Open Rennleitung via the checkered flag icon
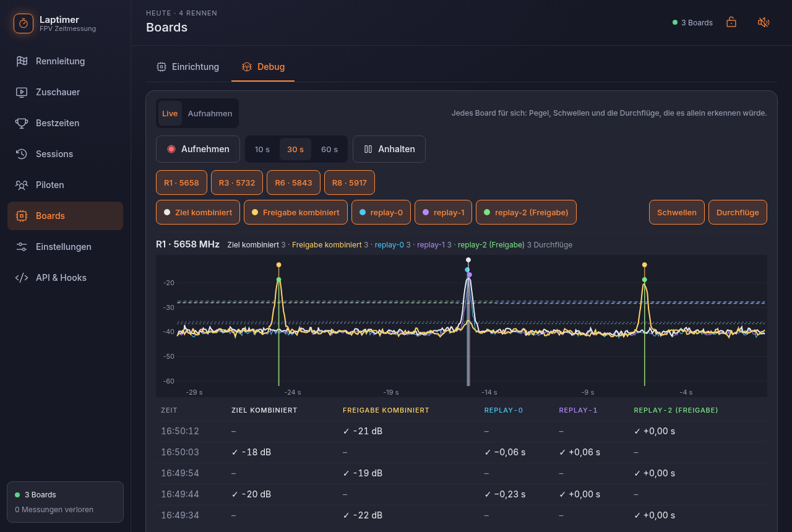Screen dimensions: 792x532 pos(22,61)
